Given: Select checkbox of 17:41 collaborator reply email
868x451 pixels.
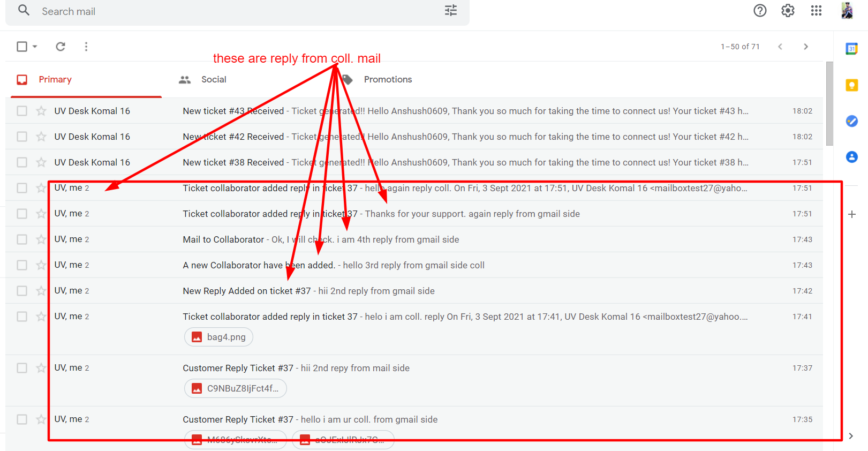Looking at the screenshot, I should [22, 317].
